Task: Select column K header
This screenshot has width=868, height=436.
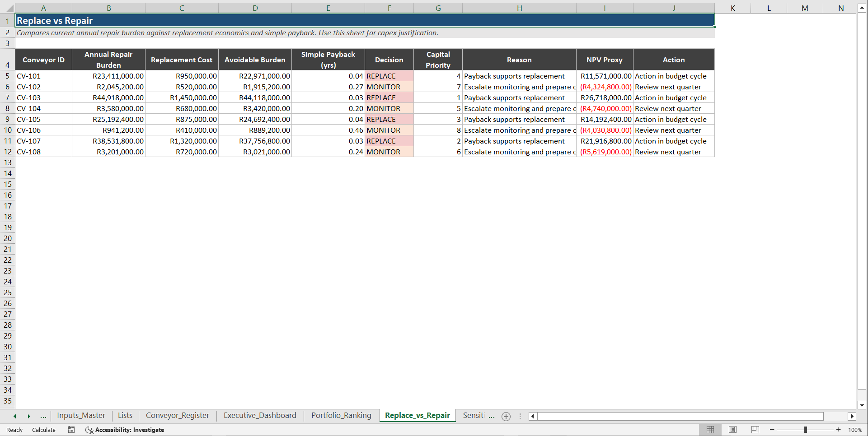Action: pos(732,8)
